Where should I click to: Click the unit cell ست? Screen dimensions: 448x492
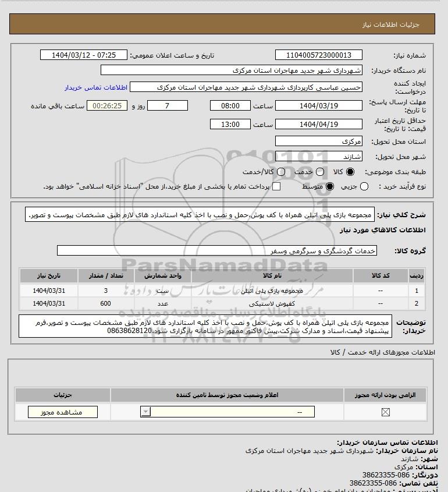(163, 291)
